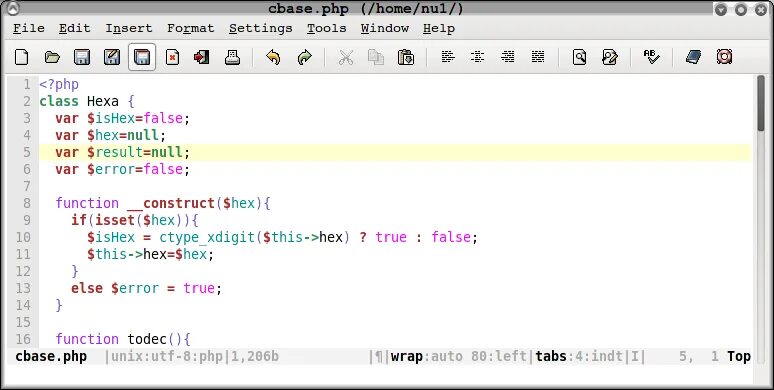
Task: Open a file using the folder icon
Action: 52,57
